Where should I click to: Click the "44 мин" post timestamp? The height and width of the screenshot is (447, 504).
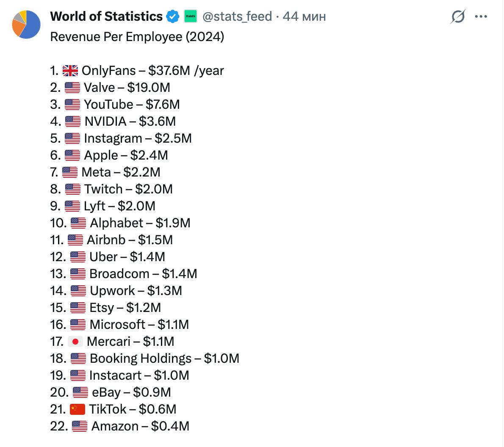[304, 17]
